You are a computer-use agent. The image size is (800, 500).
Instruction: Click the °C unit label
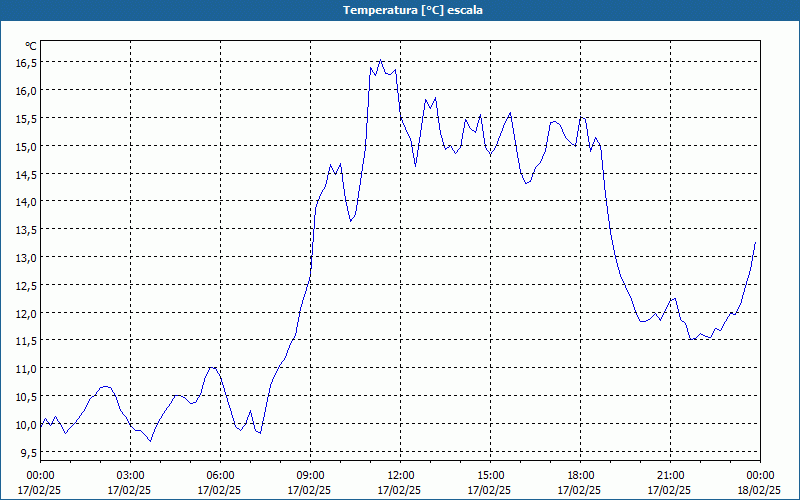(x=31, y=46)
